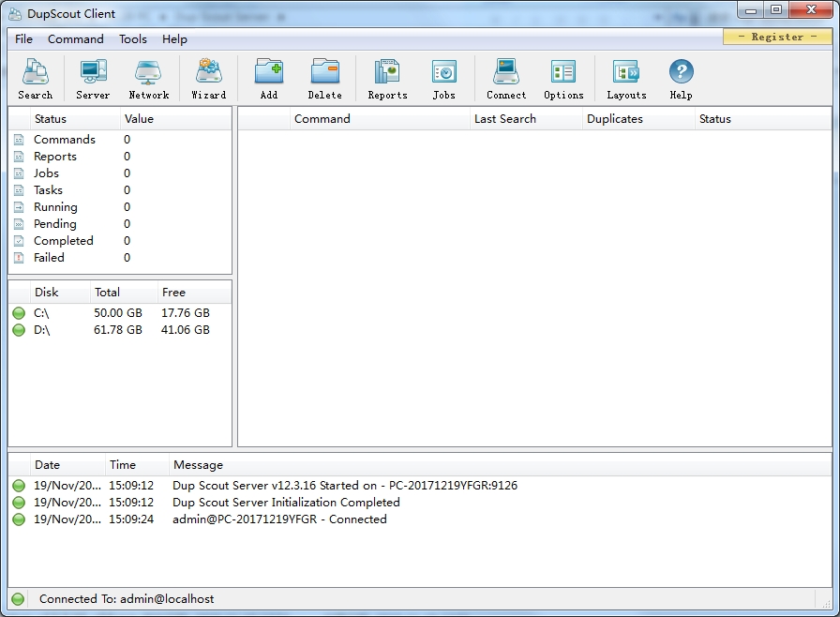Click the Time column header in log
The height and width of the screenshot is (617, 840).
[x=137, y=465]
